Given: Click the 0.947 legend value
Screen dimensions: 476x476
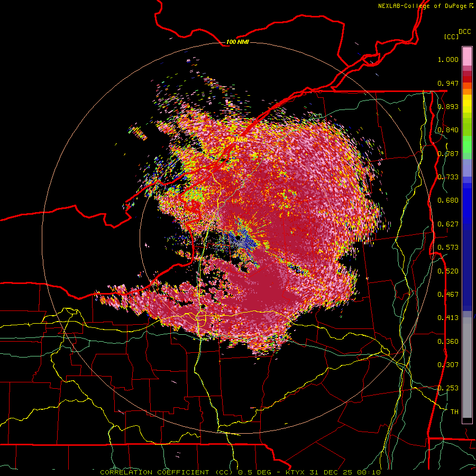Looking at the screenshot, I should coord(448,83).
